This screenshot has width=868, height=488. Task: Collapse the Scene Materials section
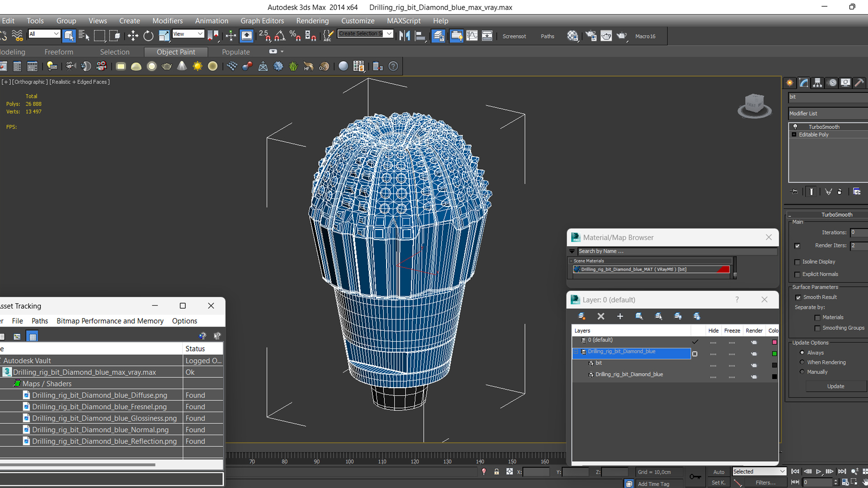tap(571, 261)
